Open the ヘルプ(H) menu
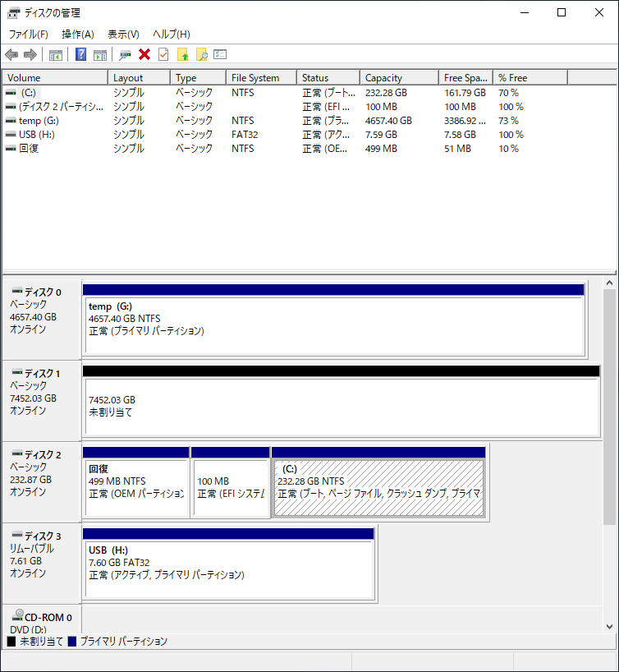619x672 pixels. coord(172,35)
